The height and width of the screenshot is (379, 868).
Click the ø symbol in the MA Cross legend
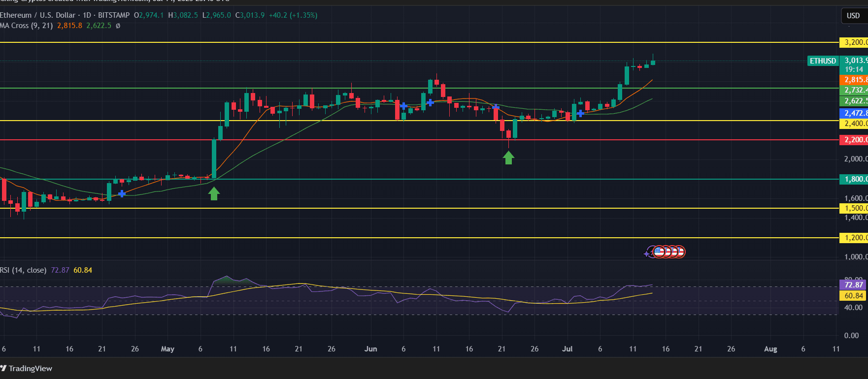pos(118,26)
